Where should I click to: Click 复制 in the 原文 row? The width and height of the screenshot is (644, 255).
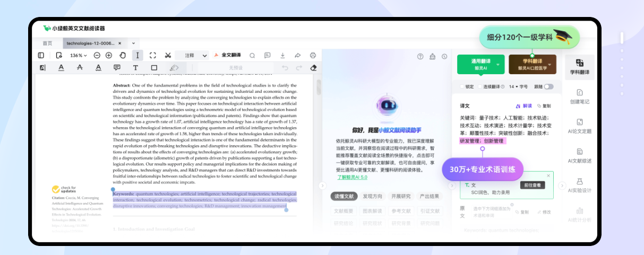(x=522, y=212)
